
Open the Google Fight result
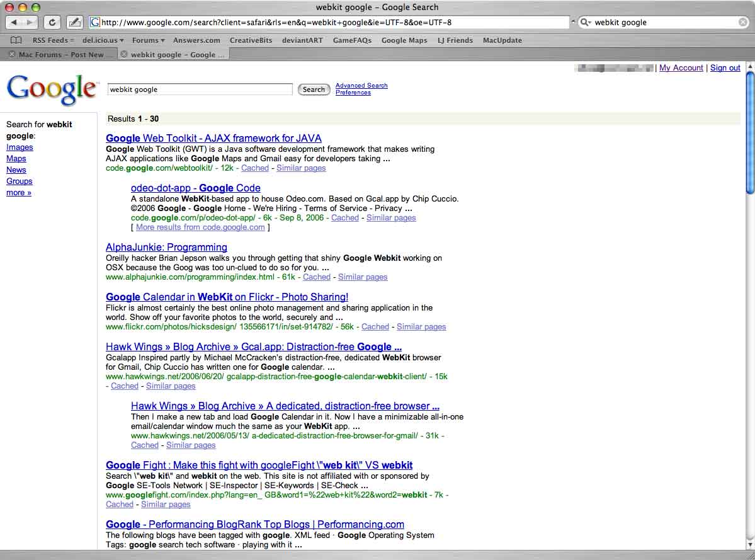(259, 465)
